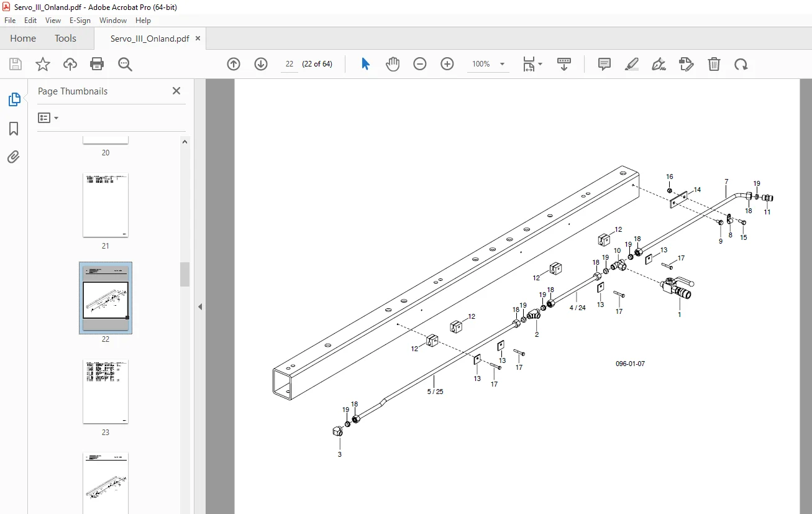Image resolution: width=812 pixels, height=514 pixels.
Task: Click the scrolling mode toolbar icon
Action: coord(564,64)
